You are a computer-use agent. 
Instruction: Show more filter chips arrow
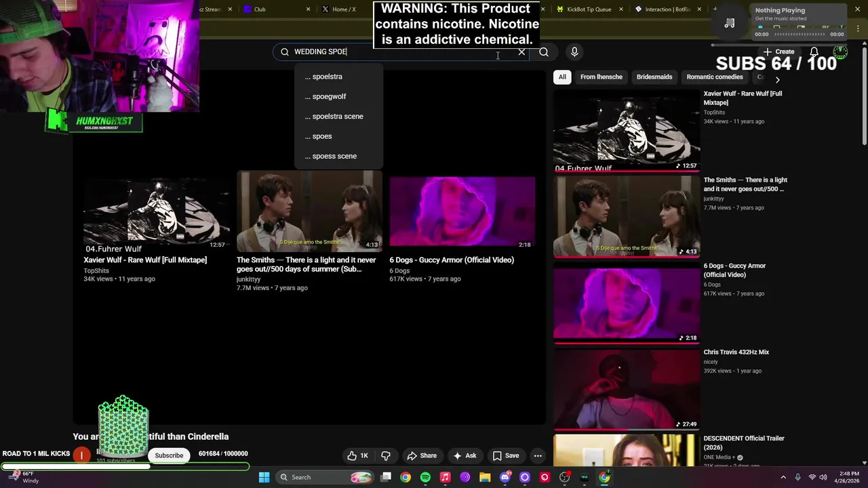[x=777, y=80]
